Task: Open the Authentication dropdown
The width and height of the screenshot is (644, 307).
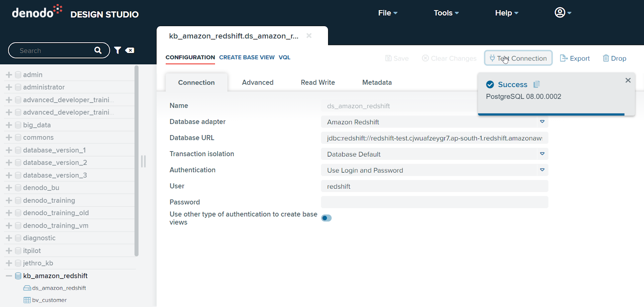Action: (542, 170)
